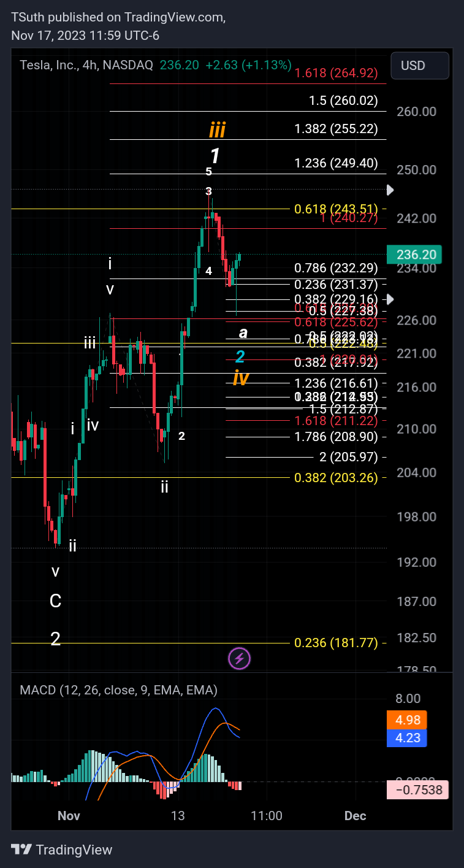Click the 260.00 price axis tick
The height and width of the screenshot is (868, 464).
pyautogui.click(x=416, y=112)
